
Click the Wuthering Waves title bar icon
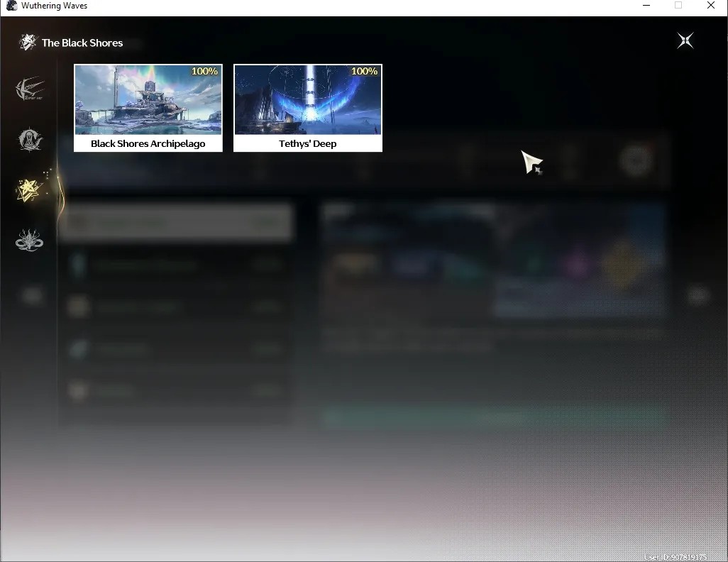pyautogui.click(x=11, y=6)
